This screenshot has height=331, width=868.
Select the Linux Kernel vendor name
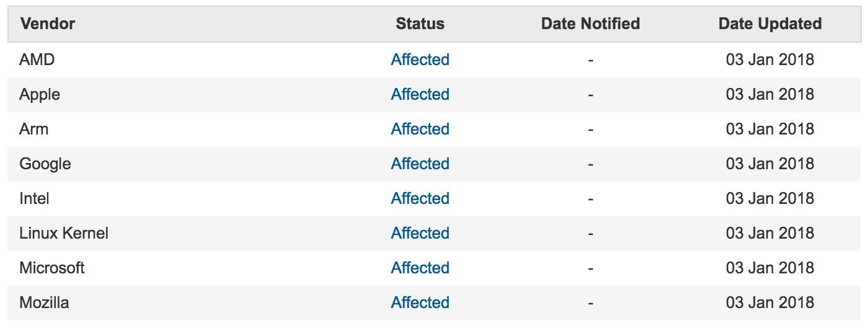click(64, 234)
